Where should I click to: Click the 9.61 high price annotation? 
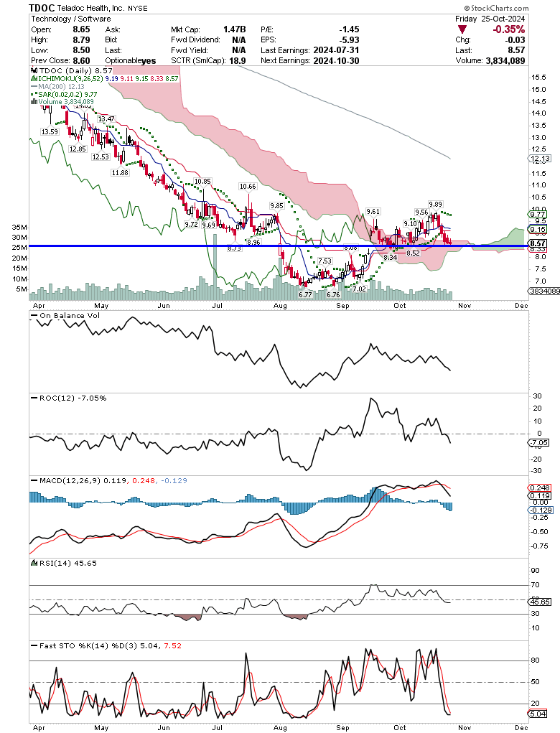pos(373,211)
